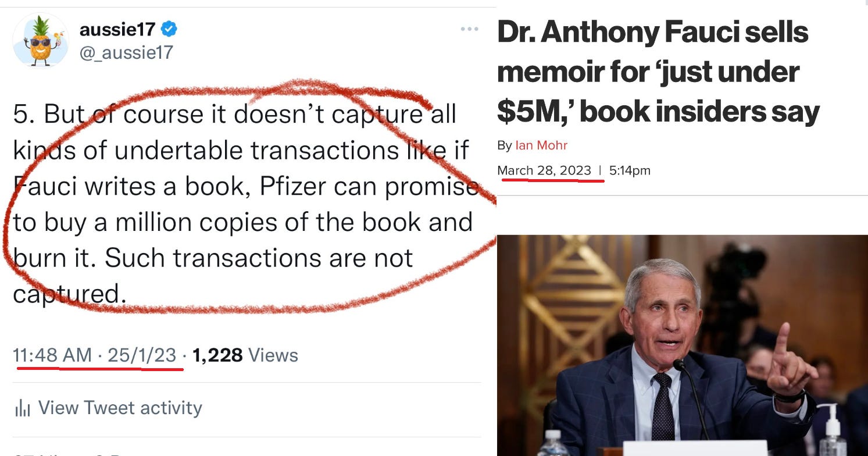This screenshot has height=456, width=868.
Task: Click the hand sanitizer bottle in photo
Action: pos(831,429)
